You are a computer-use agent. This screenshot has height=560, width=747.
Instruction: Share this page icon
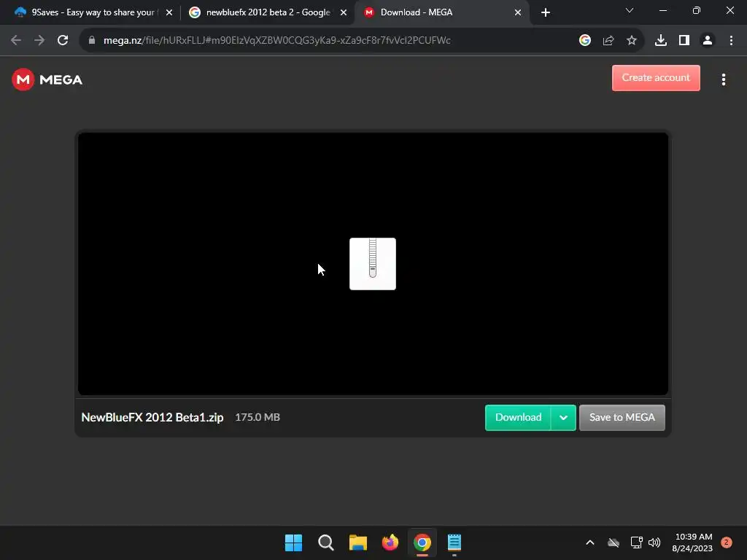[x=608, y=41]
